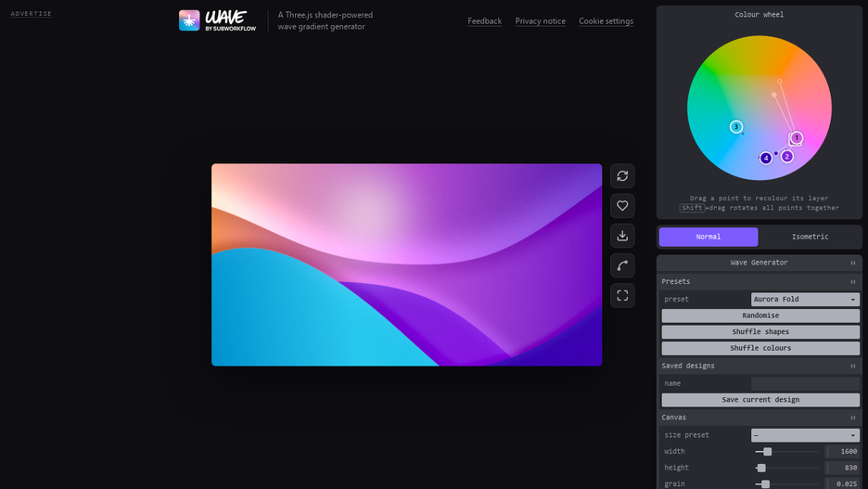Click the heart favourite icon

[x=622, y=206]
